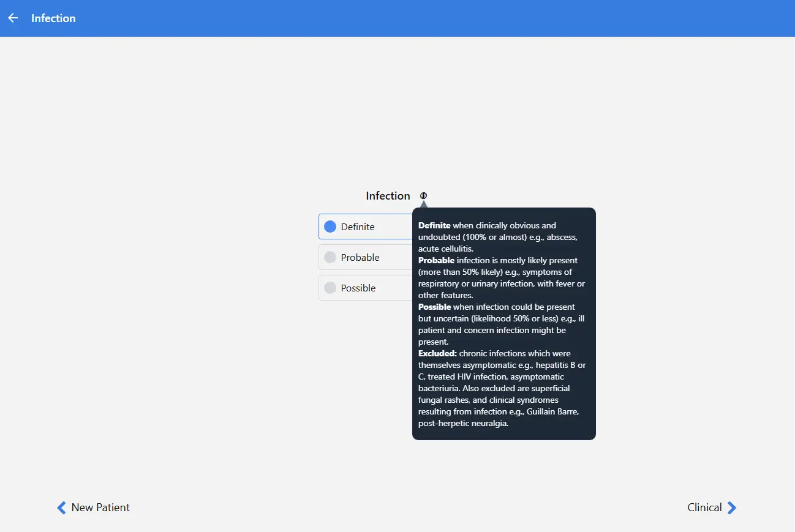The width and height of the screenshot is (795, 532).
Task: Click bold Excluded term in tooltip
Action: 437,353
